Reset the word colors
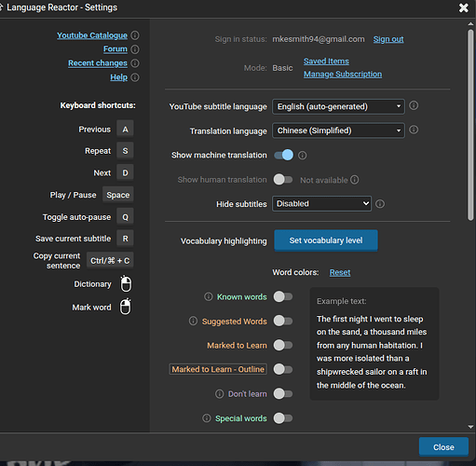 340,272
